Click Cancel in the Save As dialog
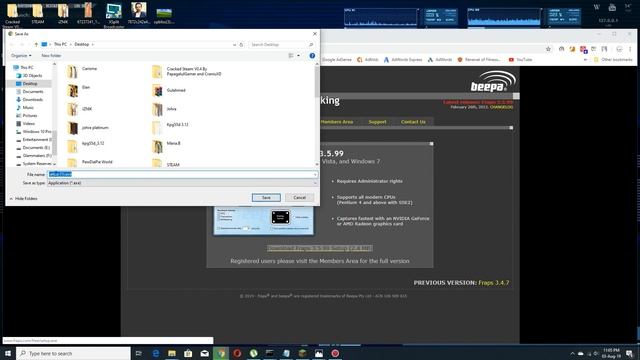Viewport: 640px width, 360px height. 299,198
